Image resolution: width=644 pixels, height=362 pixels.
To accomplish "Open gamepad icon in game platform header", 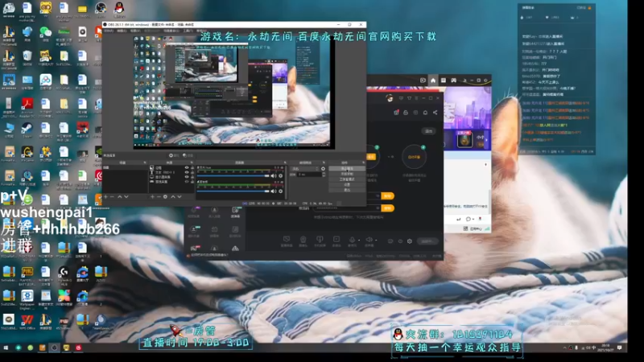I will pos(453,80).
